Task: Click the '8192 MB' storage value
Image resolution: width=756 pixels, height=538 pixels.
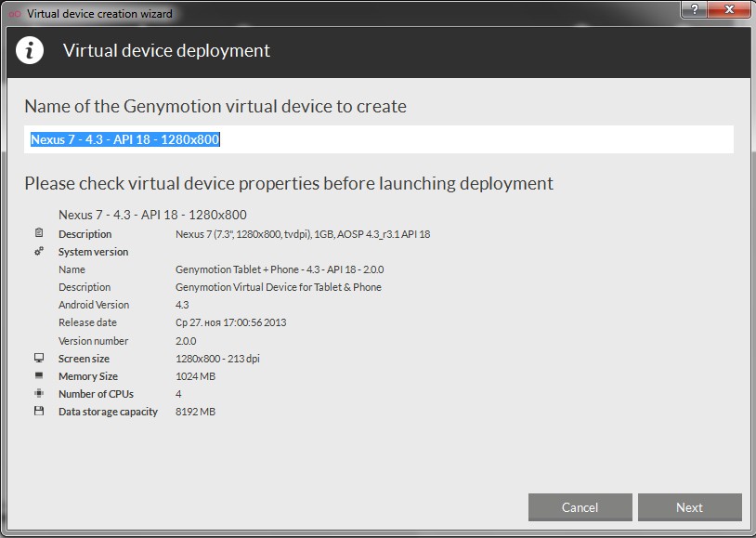Action: point(196,412)
